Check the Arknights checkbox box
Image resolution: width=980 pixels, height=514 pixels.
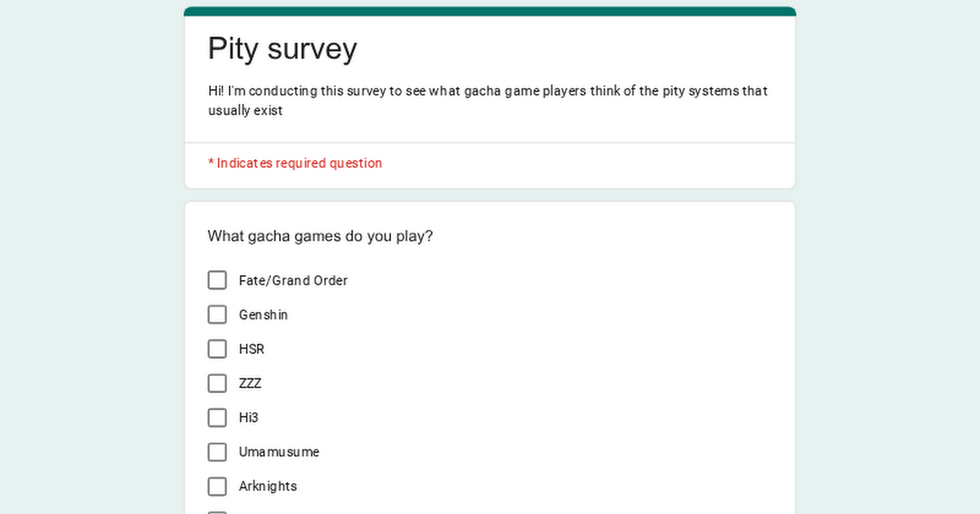(x=217, y=486)
